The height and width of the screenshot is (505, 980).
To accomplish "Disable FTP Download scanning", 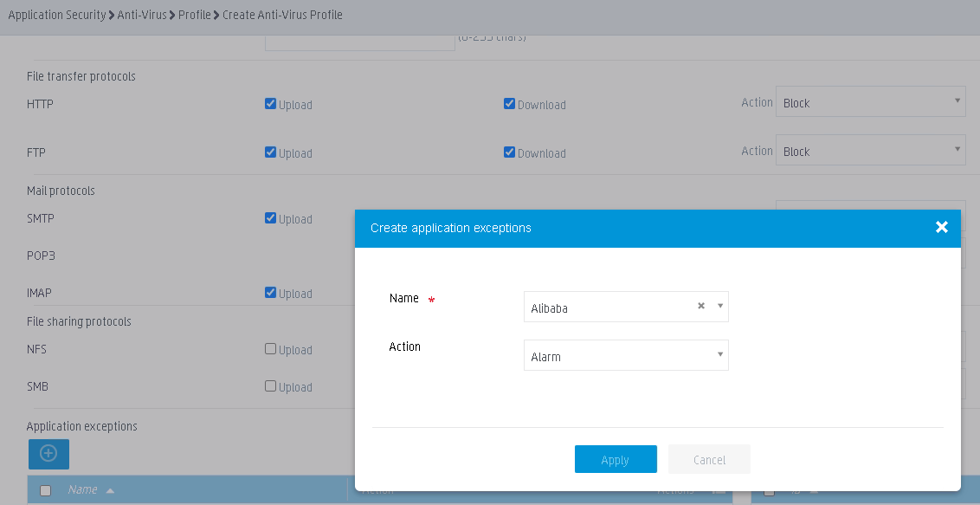I will coord(509,152).
